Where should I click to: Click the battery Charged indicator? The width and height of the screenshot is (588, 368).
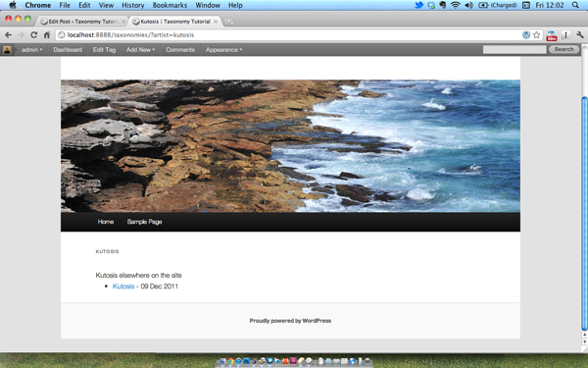tap(498, 5)
